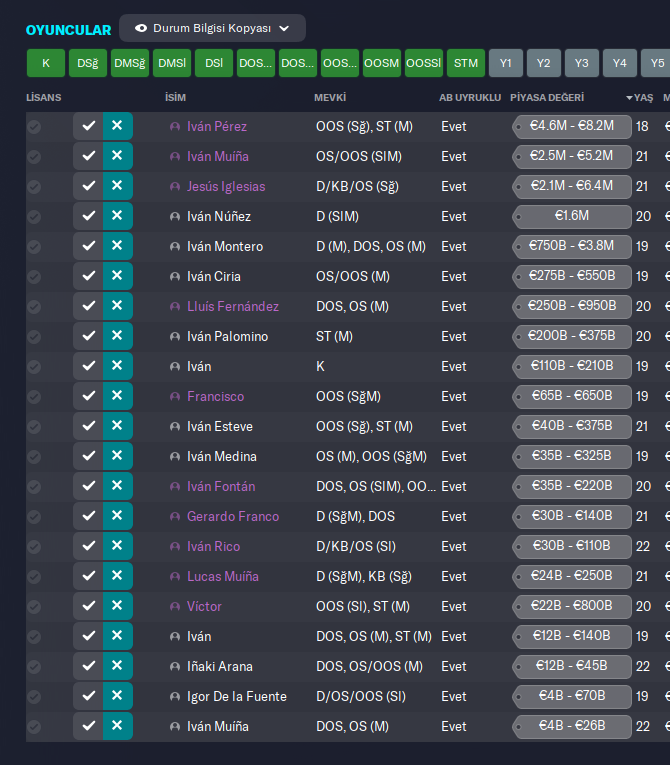Click the X button for Iván Rico
Viewport: 670px width, 765px height.
[118, 546]
